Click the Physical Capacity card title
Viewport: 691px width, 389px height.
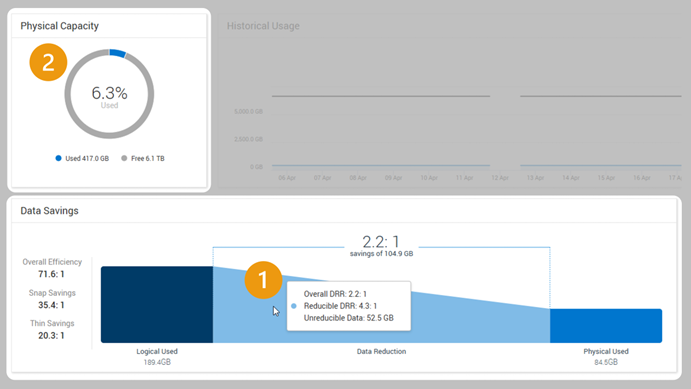tap(59, 26)
